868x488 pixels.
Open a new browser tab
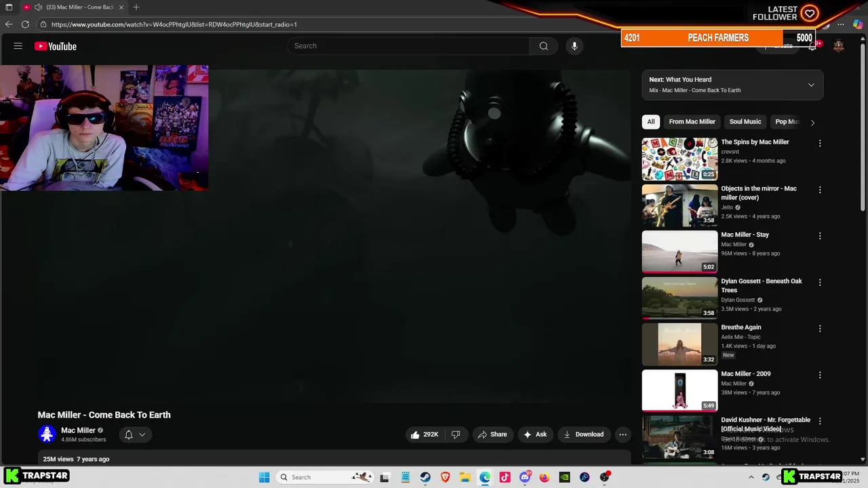pos(136,7)
